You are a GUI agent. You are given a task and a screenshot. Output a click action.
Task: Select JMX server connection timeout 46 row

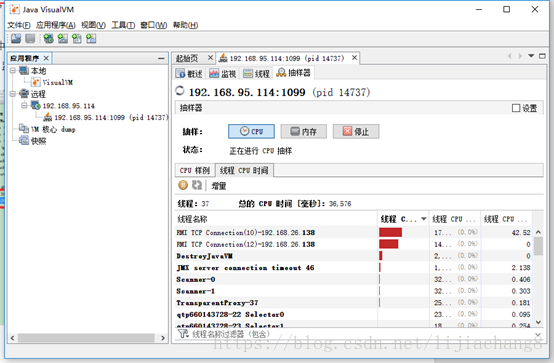point(353,268)
